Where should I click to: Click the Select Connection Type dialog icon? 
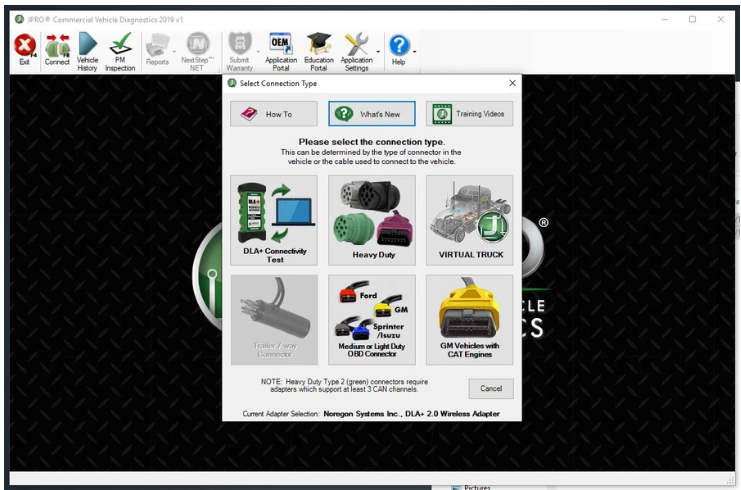pos(232,83)
